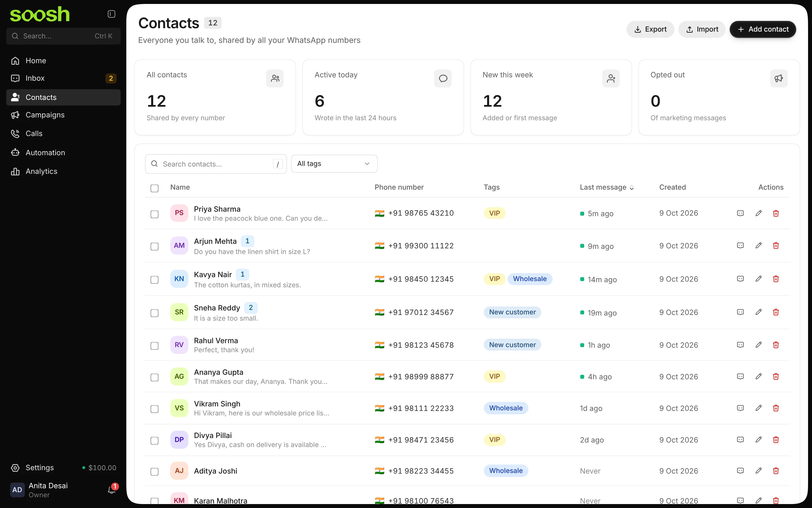
Task: Open chat icon in Vikram Singh row
Action: click(x=740, y=408)
